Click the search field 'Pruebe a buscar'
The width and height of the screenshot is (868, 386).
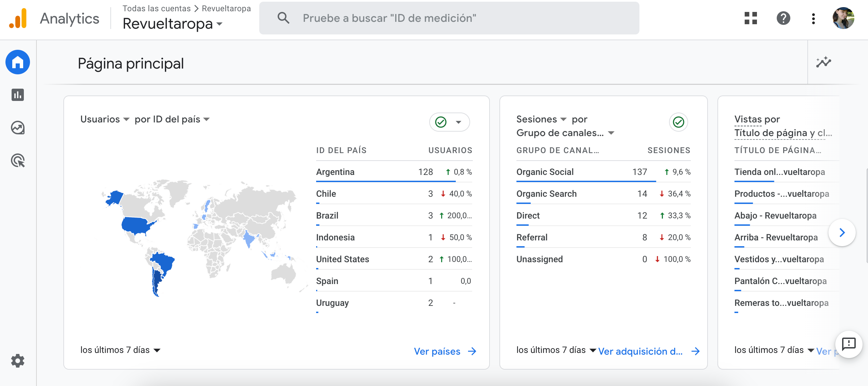pos(449,18)
